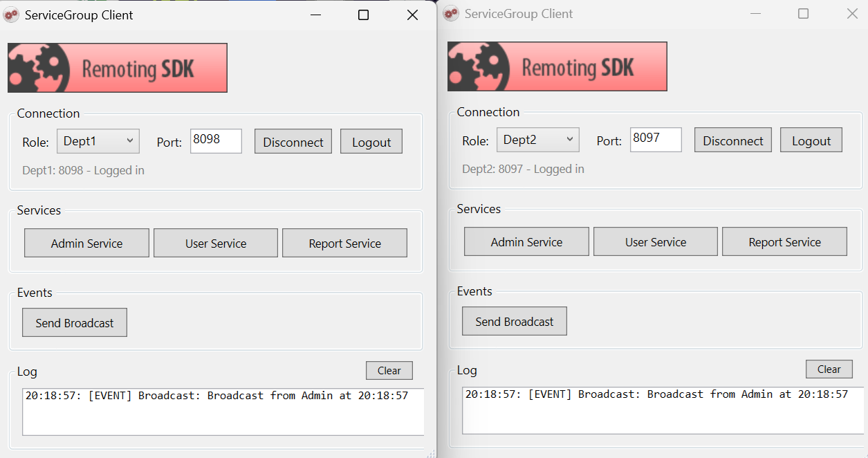
Task: Log out of the Dept1 session
Action: pos(371,142)
